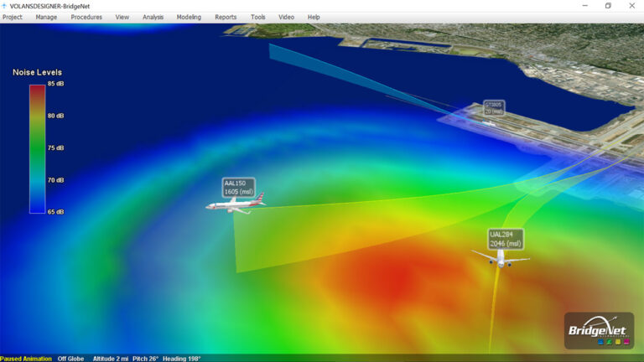Open the Manage menu
The height and width of the screenshot is (362, 644).
pos(46,17)
